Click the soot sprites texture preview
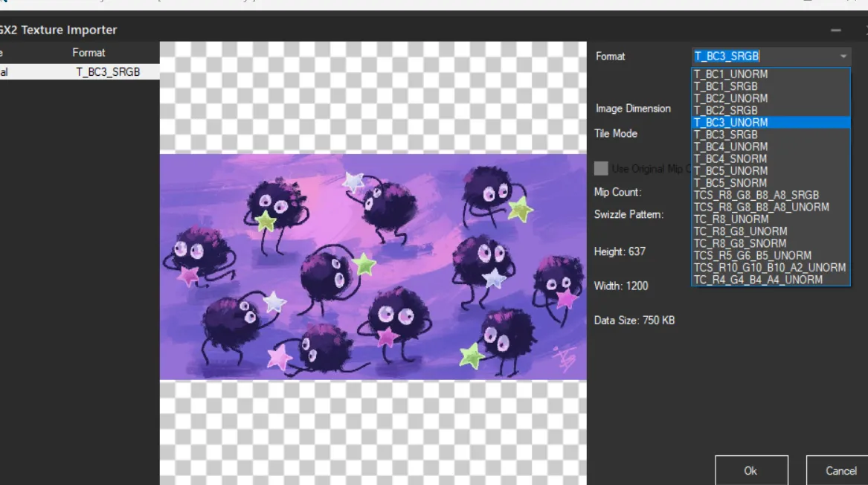This screenshot has width=868, height=485. pos(373,266)
